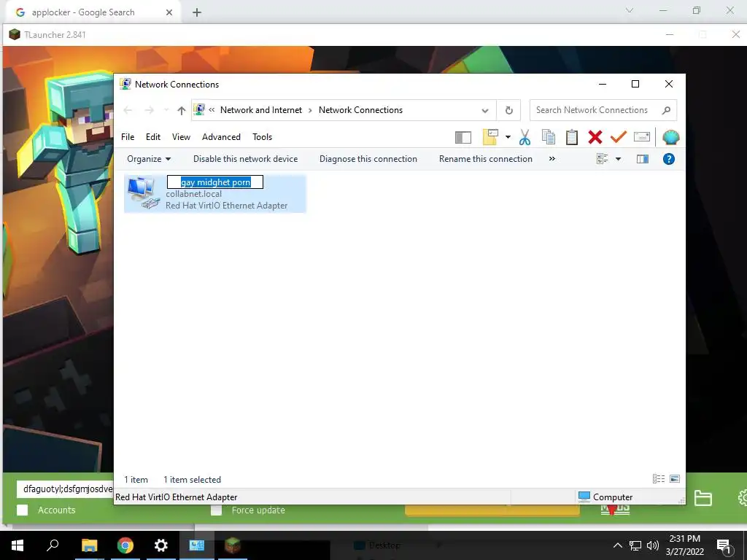
Task: Toggle the Accounts checkbox in TLauncher
Action: (23, 510)
